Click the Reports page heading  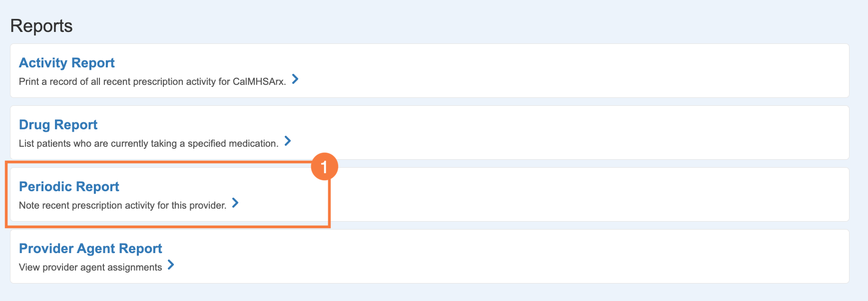pyautogui.click(x=41, y=26)
